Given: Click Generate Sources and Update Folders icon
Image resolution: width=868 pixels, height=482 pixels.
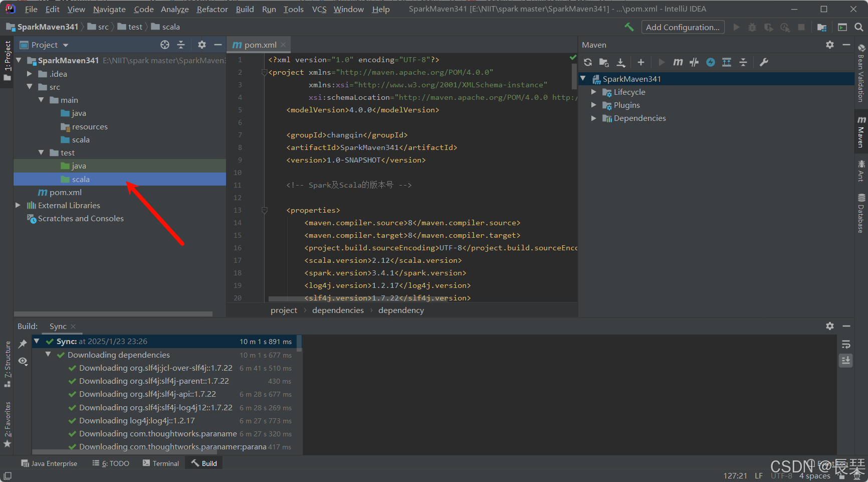Looking at the screenshot, I should [604, 62].
